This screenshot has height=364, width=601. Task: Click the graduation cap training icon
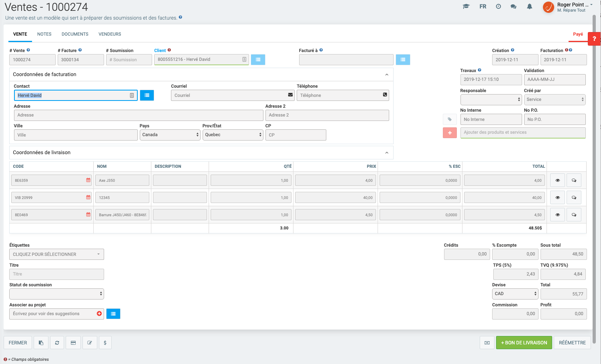tap(466, 6)
